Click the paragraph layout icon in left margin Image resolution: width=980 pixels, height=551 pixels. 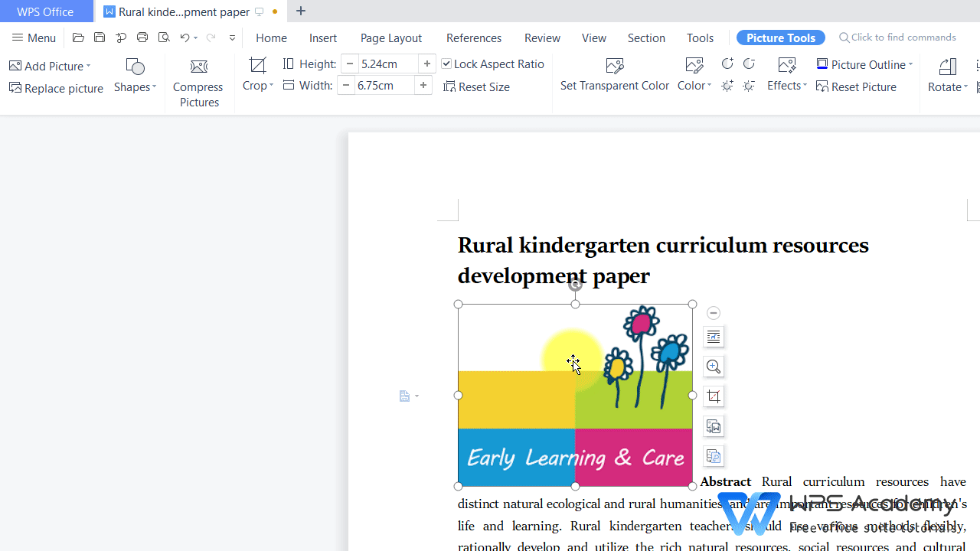[x=406, y=396]
